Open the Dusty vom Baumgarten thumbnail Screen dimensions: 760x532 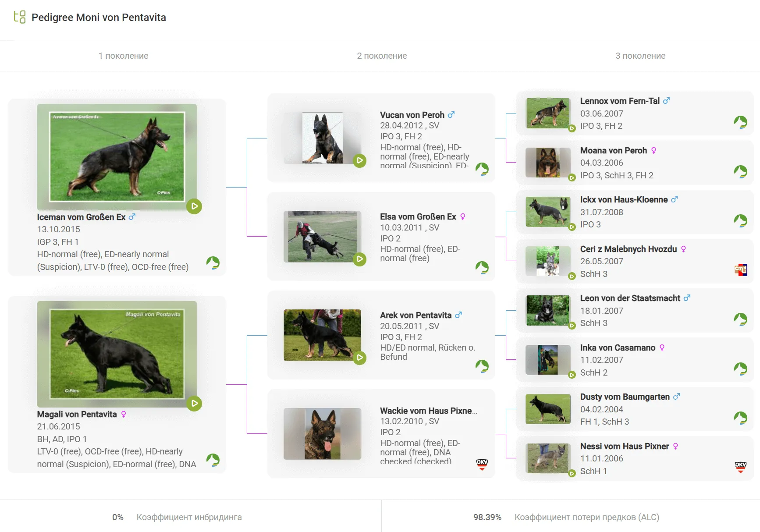pyautogui.click(x=548, y=409)
